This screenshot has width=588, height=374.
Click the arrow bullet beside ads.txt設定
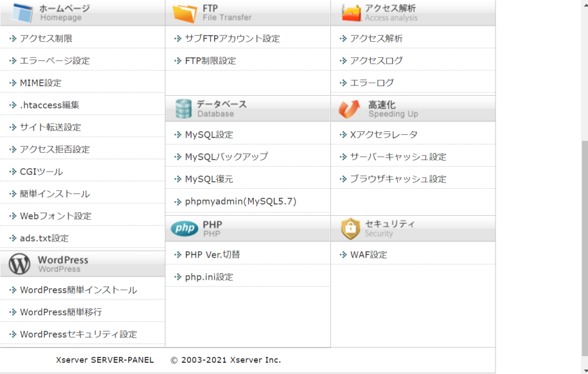pos(13,239)
